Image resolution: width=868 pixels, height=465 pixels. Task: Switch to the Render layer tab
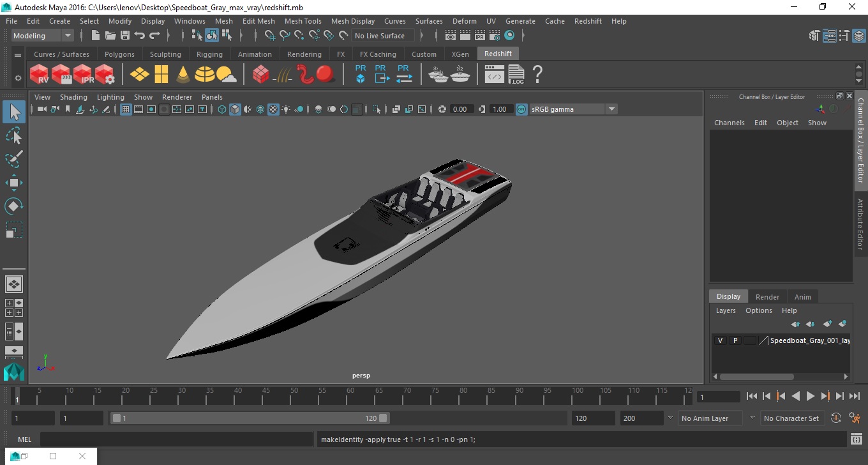pyautogui.click(x=767, y=297)
